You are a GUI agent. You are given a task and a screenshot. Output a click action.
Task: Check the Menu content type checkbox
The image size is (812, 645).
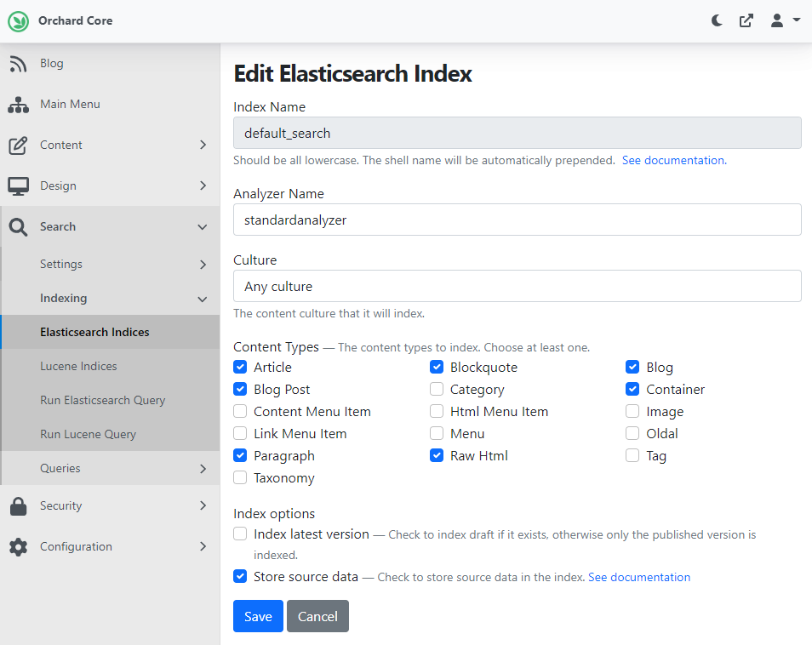coord(437,433)
